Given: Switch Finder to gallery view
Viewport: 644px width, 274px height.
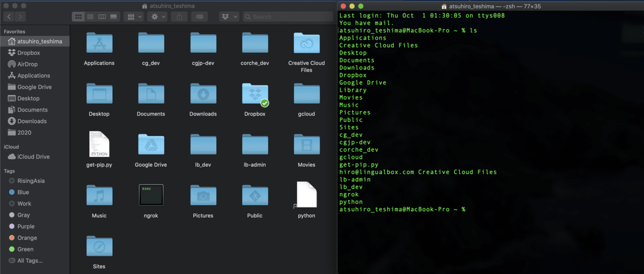Looking at the screenshot, I should pos(113,17).
